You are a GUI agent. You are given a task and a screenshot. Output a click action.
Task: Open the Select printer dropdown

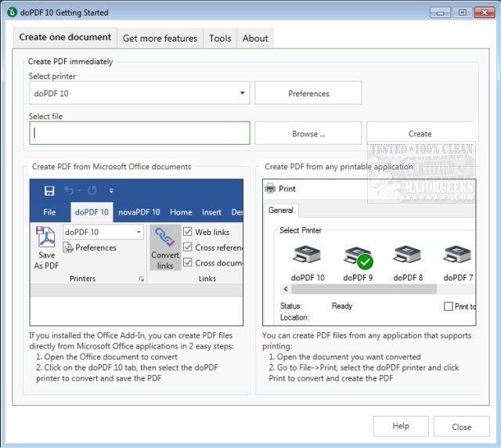coord(242,94)
